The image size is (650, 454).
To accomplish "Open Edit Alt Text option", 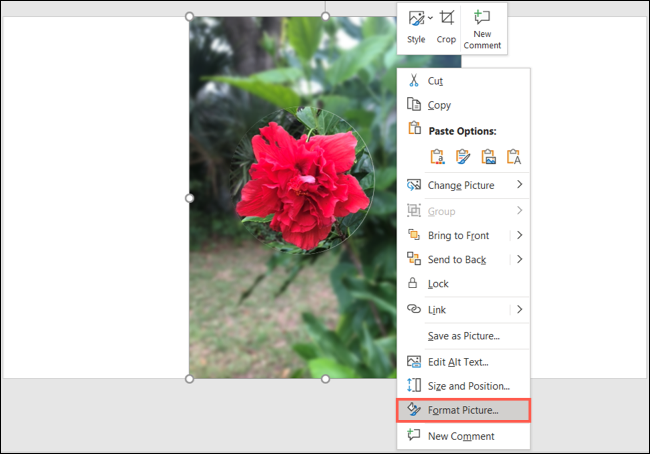I will coord(458,362).
